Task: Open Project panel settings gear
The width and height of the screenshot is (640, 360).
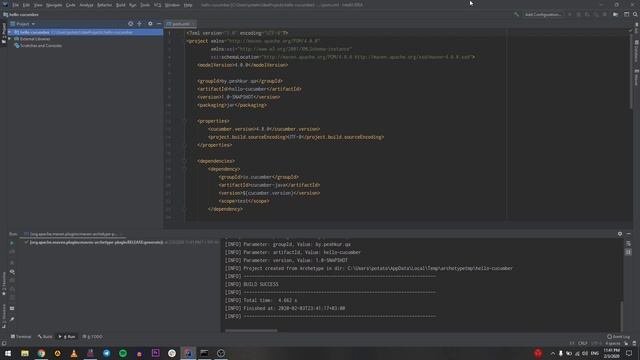Action: click(150, 24)
